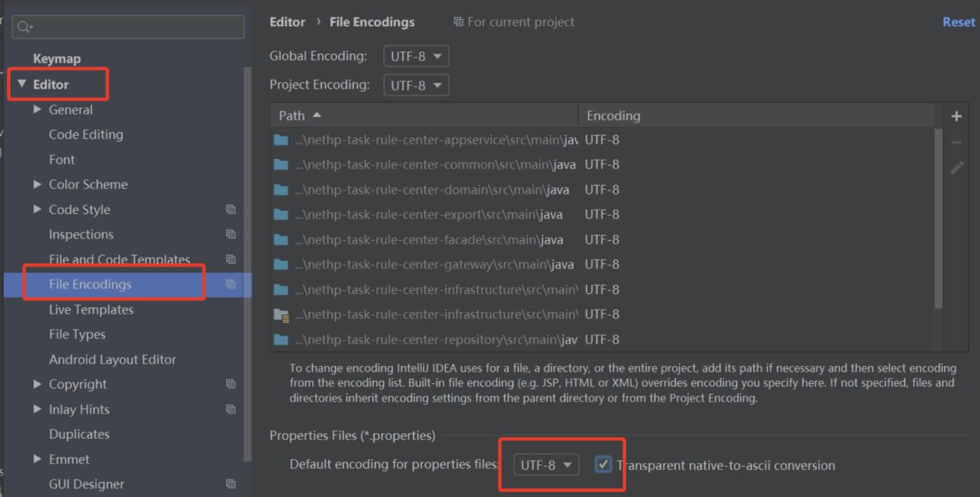
Task: Open the default encoding dropdown for properties files
Action: (x=544, y=465)
